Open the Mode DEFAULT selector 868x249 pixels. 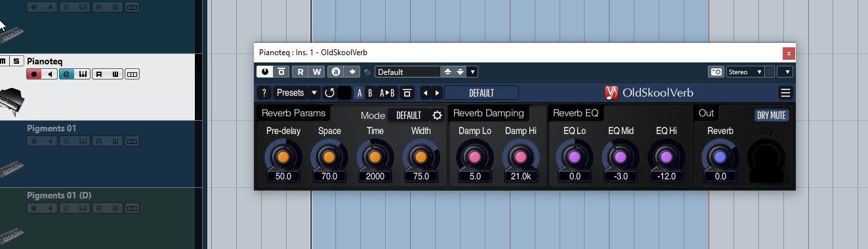click(409, 115)
